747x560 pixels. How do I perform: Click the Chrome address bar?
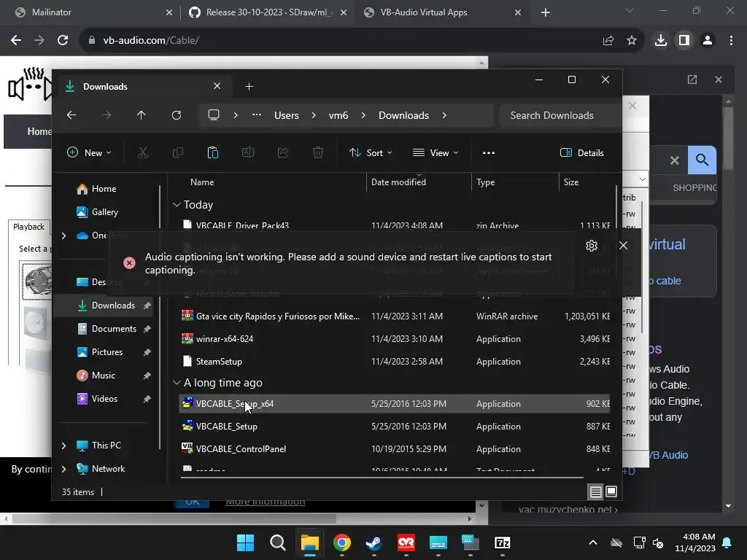(x=342, y=41)
